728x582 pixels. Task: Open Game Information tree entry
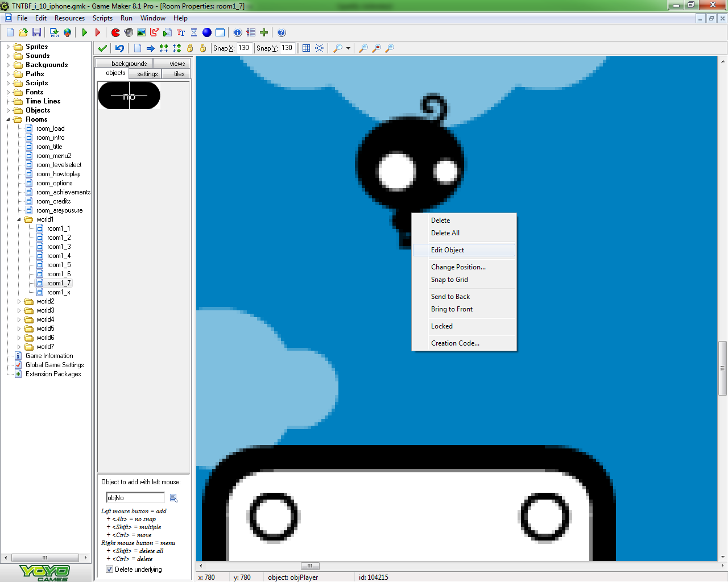49,356
